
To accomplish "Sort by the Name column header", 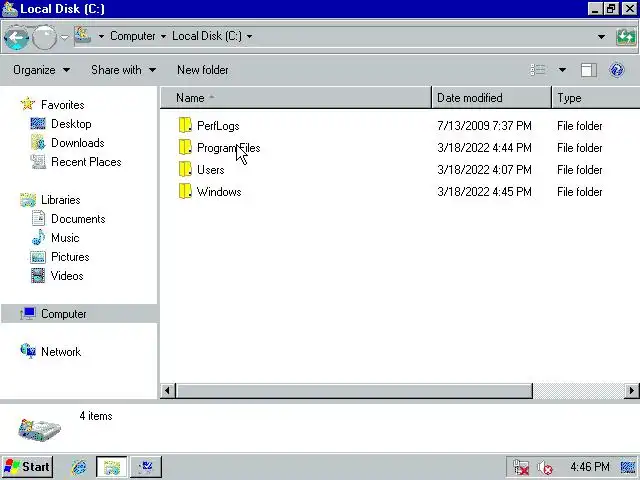I will tap(296, 98).
